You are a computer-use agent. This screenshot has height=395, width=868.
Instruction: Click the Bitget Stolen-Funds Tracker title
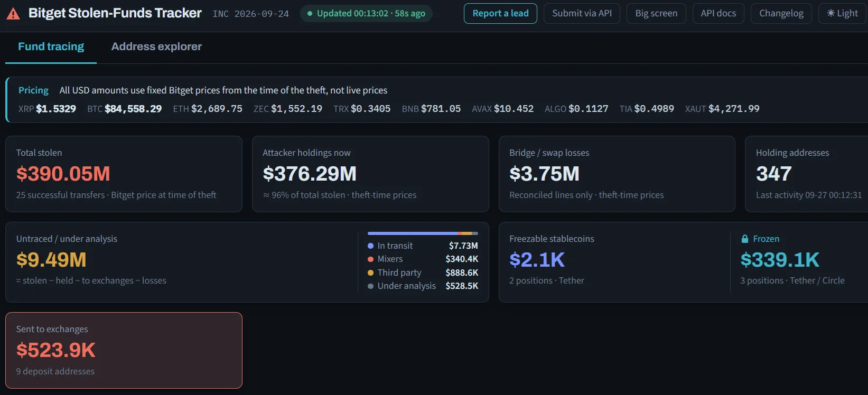115,13
